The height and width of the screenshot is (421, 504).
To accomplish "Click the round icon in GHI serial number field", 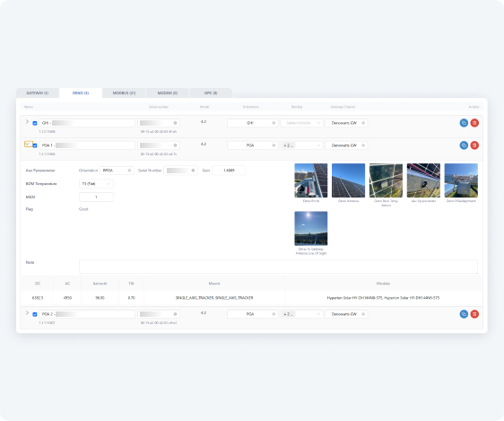I will 175,123.
